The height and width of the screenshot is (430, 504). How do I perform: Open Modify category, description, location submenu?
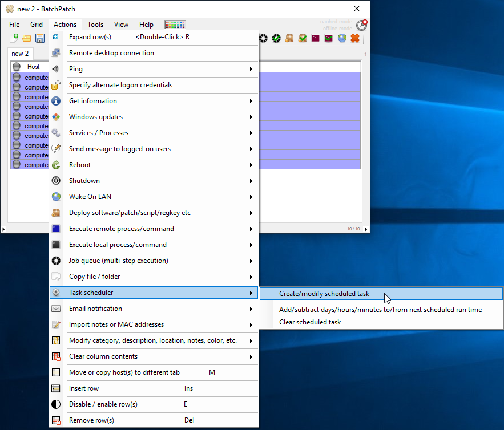click(x=154, y=340)
